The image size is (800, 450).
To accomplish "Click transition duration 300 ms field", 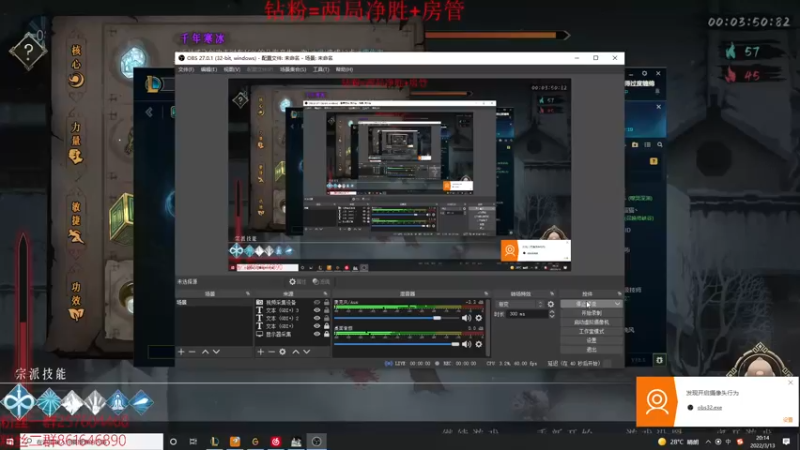I will (527, 314).
